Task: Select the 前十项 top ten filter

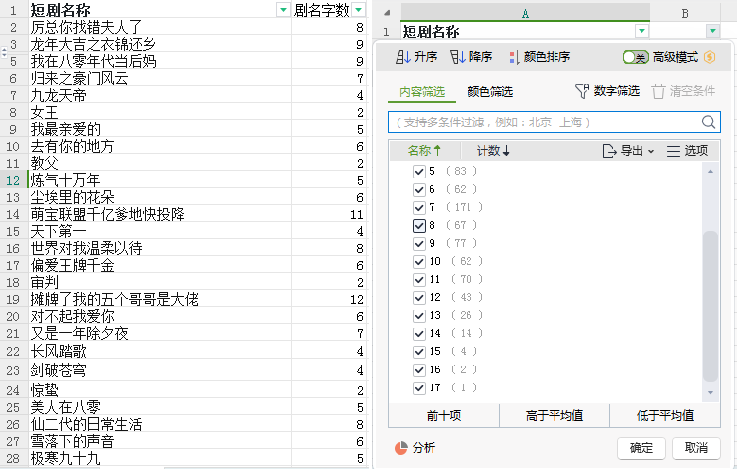Action: [x=444, y=415]
